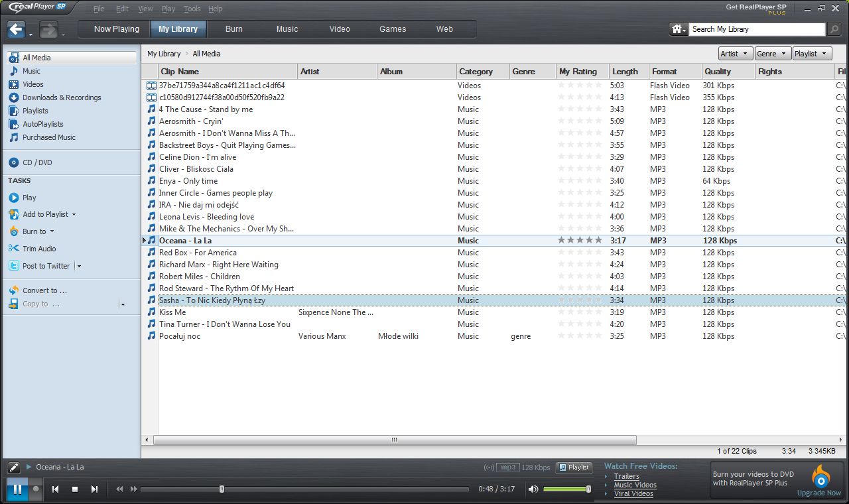Open Post to Twitter dropdown arrow
The image size is (849, 504).
click(79, 266)
